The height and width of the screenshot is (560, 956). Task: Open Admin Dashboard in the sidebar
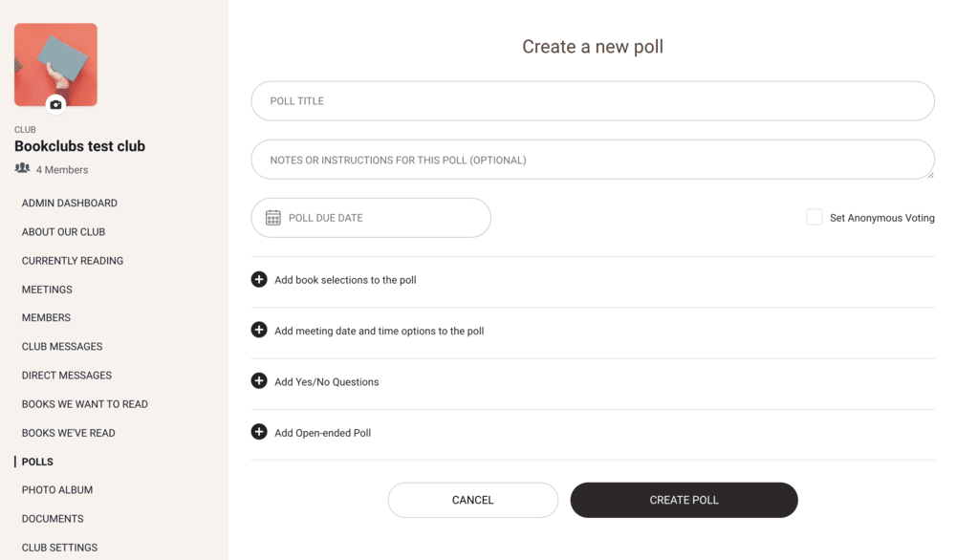[70, 203]
